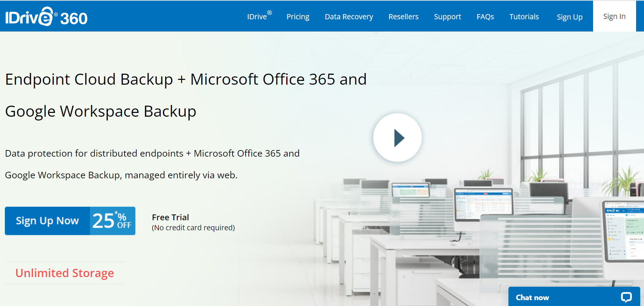This screenshot has height=306, width=644.
Task: Click the 'No credit card required' text
Action: pos(193,228)
